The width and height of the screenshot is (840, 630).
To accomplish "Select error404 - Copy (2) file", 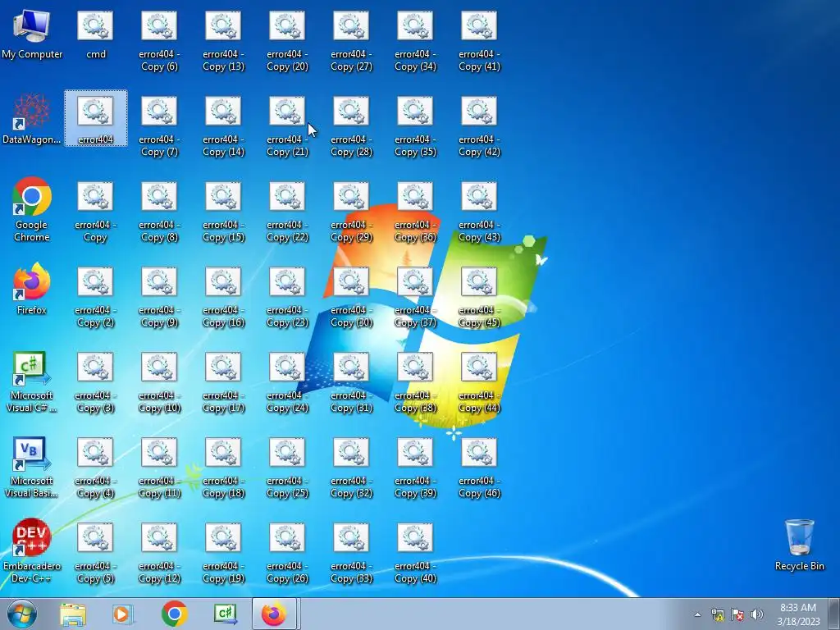I will coord(95,297).
